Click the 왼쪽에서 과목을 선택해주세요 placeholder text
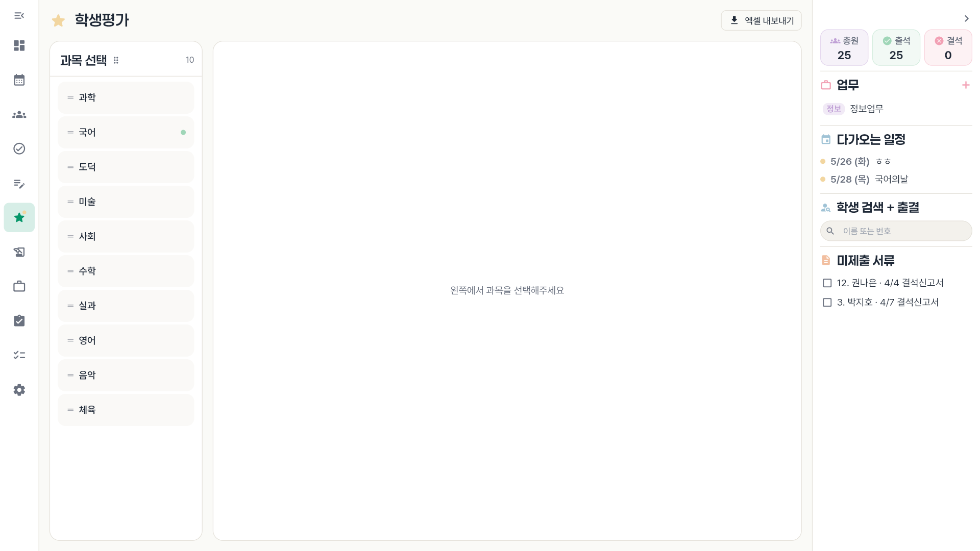The width and height of the screenshot is (980, 551). click(x=507, y=290)
